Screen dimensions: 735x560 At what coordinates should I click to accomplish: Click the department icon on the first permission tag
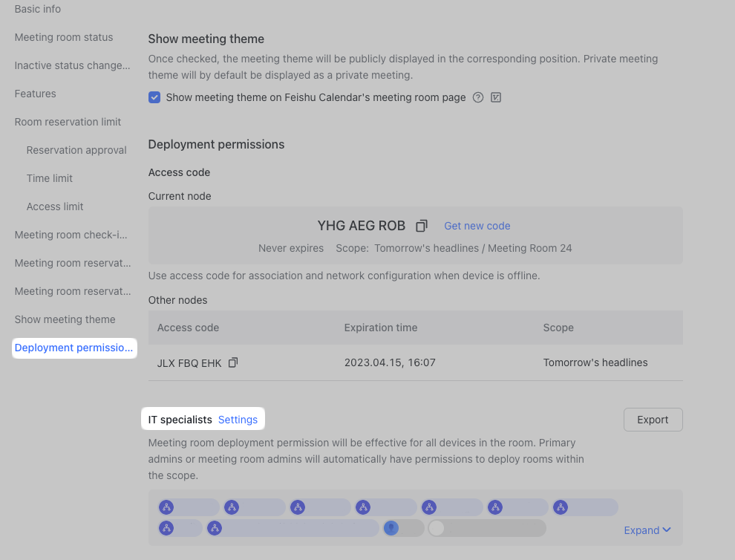[166, 507]
